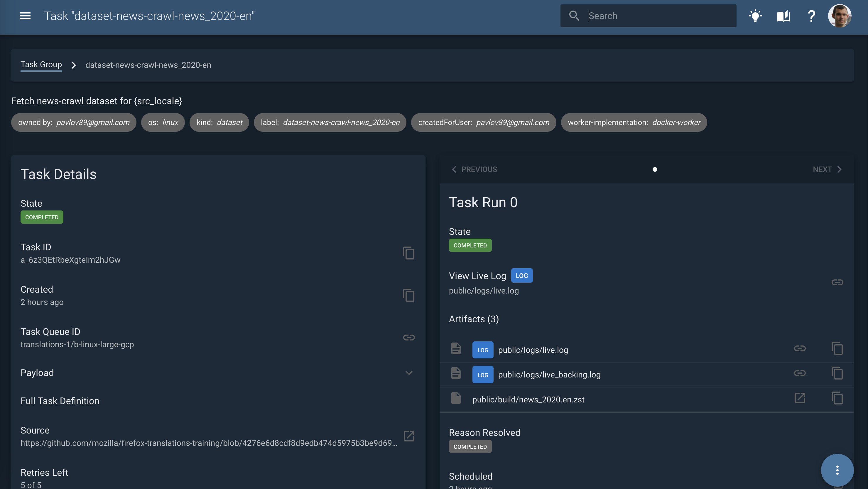Click file icon of live_backing.log row

[x=456, y=373]
